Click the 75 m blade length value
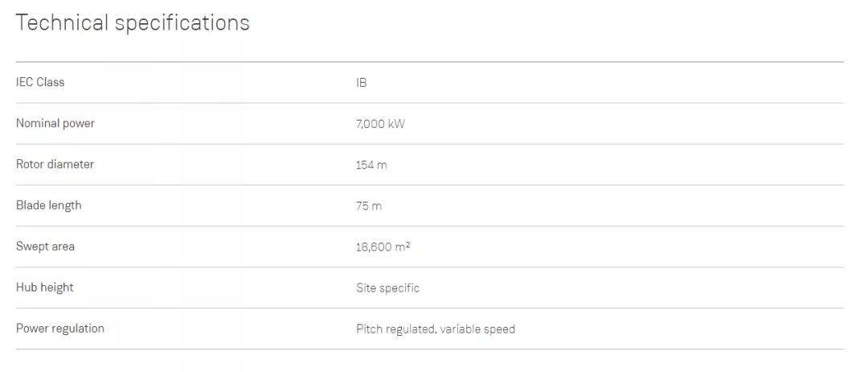 tap(369, 206)
